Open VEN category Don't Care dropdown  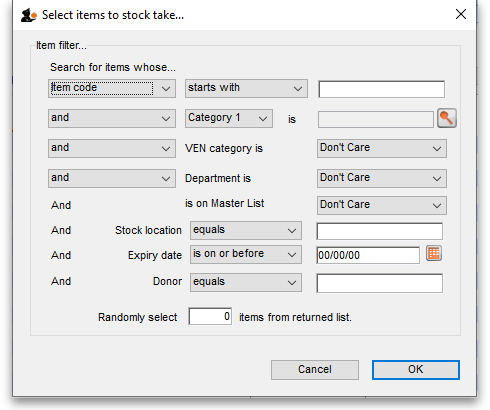[382, 148]
